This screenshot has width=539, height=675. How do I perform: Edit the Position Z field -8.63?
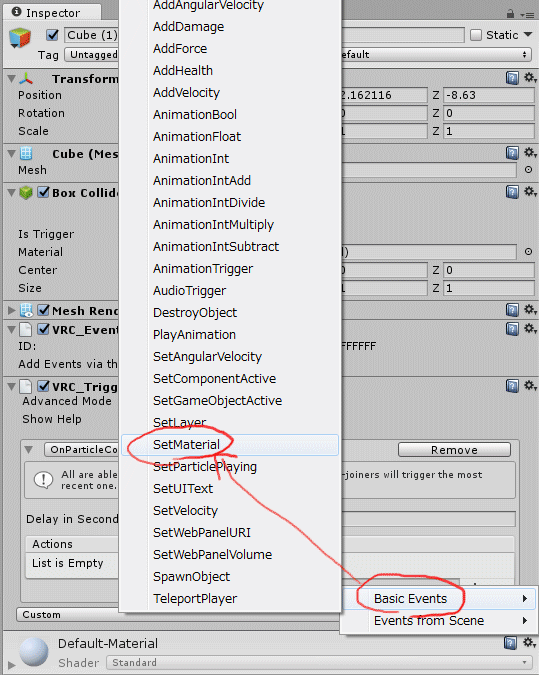(x=488, y=95)
